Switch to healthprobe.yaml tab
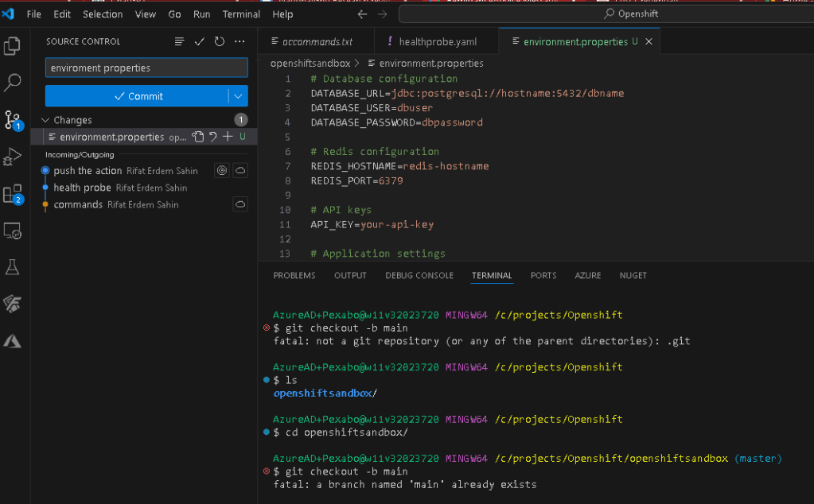814x504 pixels. pos(436,41)
